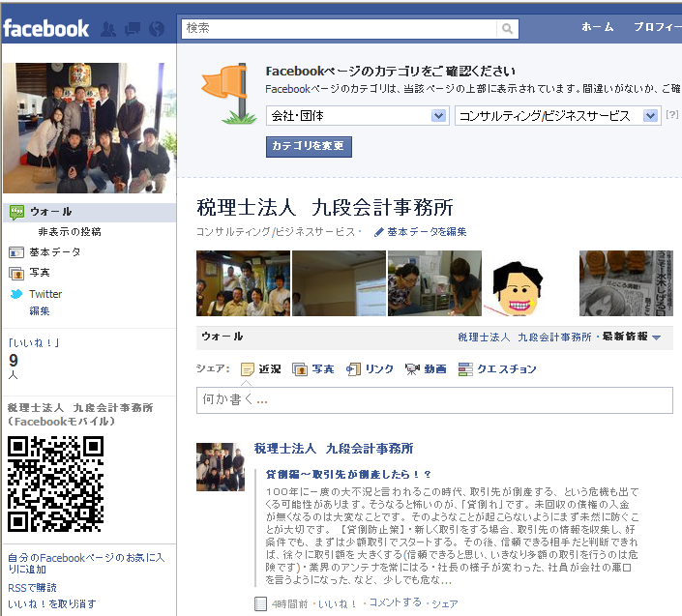Open notifications globe icon
Screen dimensions: 682x616
pos(157,29)
